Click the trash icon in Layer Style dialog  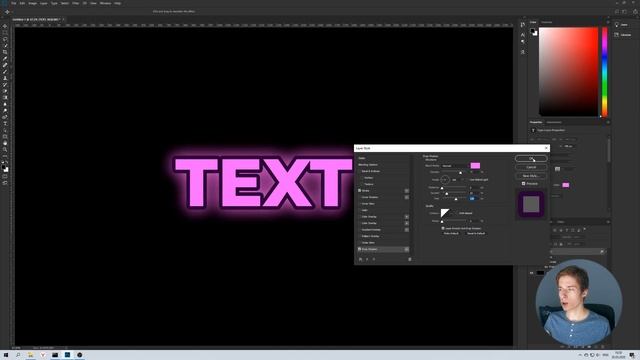(x=410, y=259)
